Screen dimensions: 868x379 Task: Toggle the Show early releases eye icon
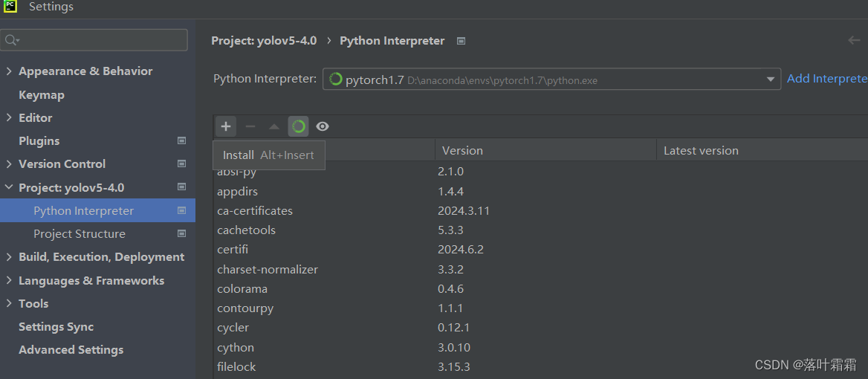[x=323, y=126]
